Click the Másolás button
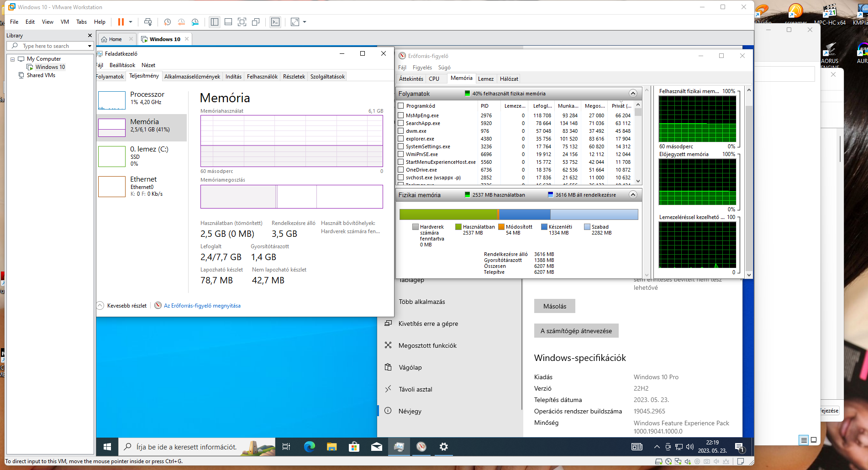Image resolution: width=868 pixels, height=470 pixels. [x=555, y=306]
